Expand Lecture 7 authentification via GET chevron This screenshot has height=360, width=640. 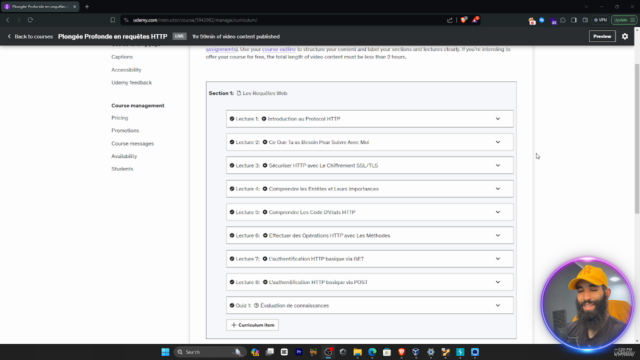[498, 258]
